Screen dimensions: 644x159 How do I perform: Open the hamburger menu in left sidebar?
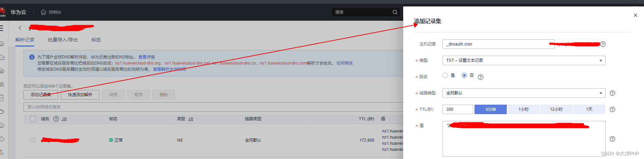click(1, 28)
